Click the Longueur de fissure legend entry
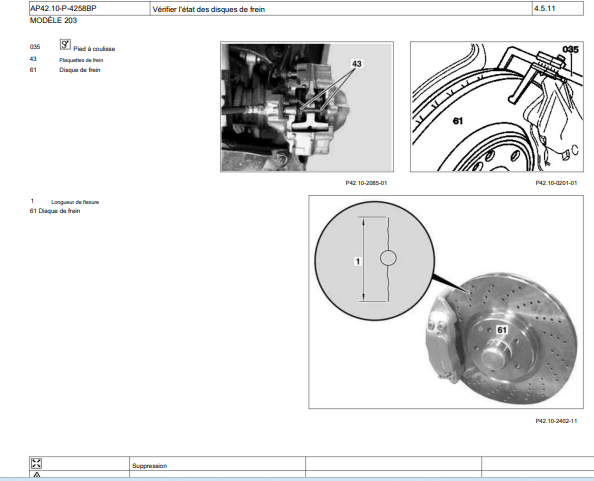Viewport: 594px width, 481px height. pos(75,202)
